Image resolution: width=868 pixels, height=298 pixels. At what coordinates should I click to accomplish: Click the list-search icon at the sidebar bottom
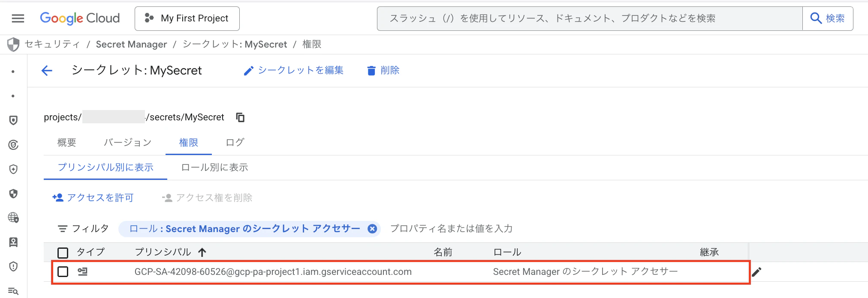[x=13, y=291]
